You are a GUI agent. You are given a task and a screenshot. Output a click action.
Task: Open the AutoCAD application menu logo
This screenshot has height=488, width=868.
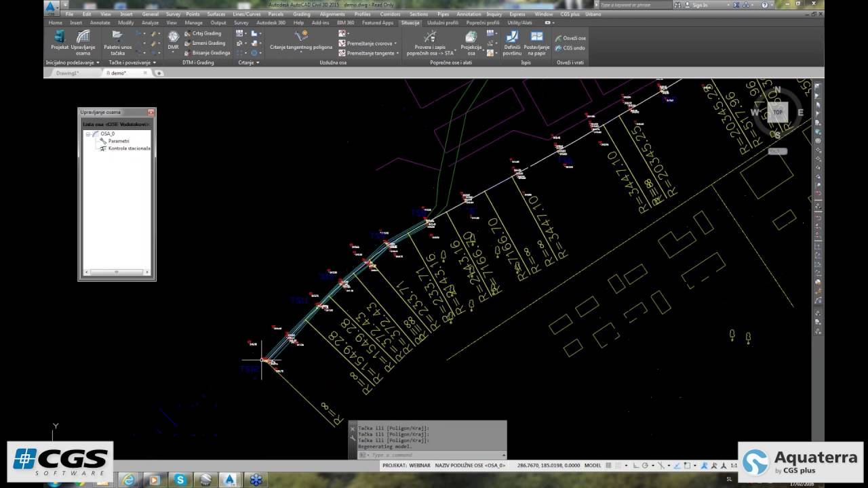(x=52, y=7)
